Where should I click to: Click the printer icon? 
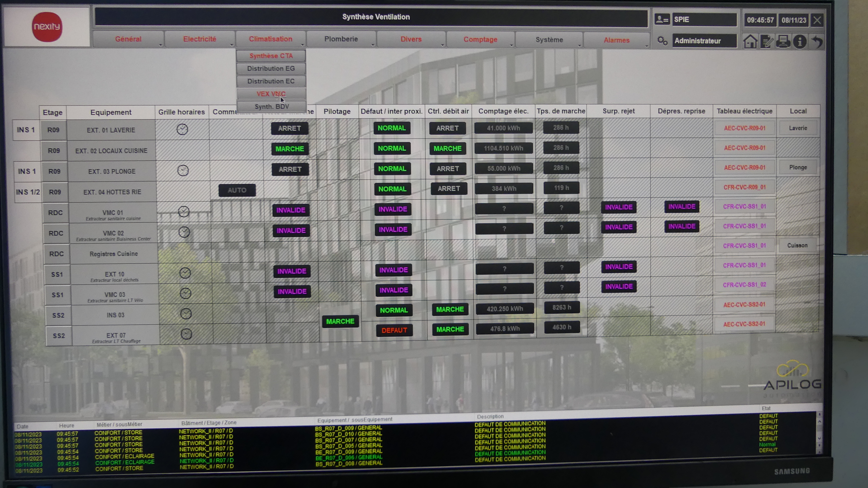[x=783, y=41]
